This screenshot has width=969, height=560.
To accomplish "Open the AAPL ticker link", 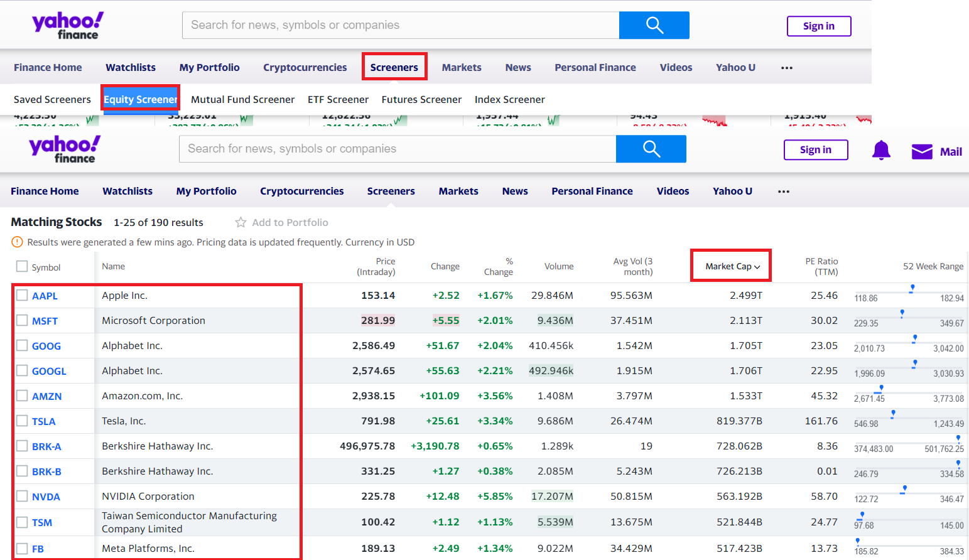I will [45, 296].
